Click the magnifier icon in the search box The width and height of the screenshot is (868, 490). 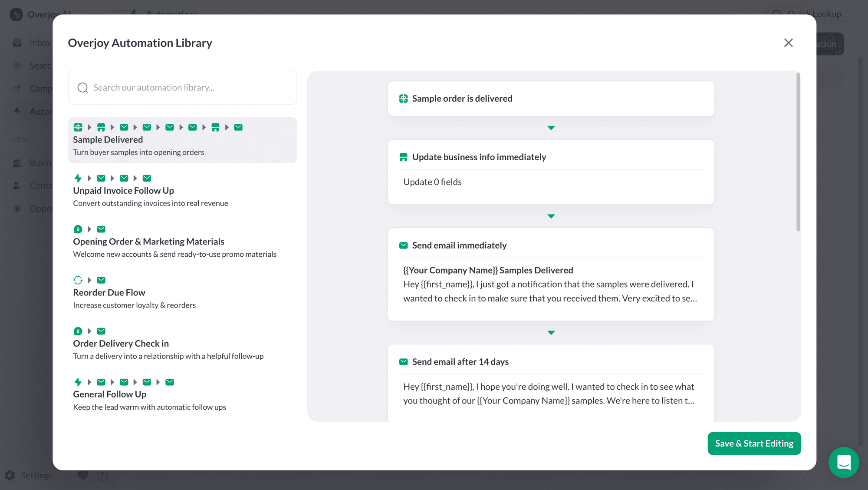(82, 88)
